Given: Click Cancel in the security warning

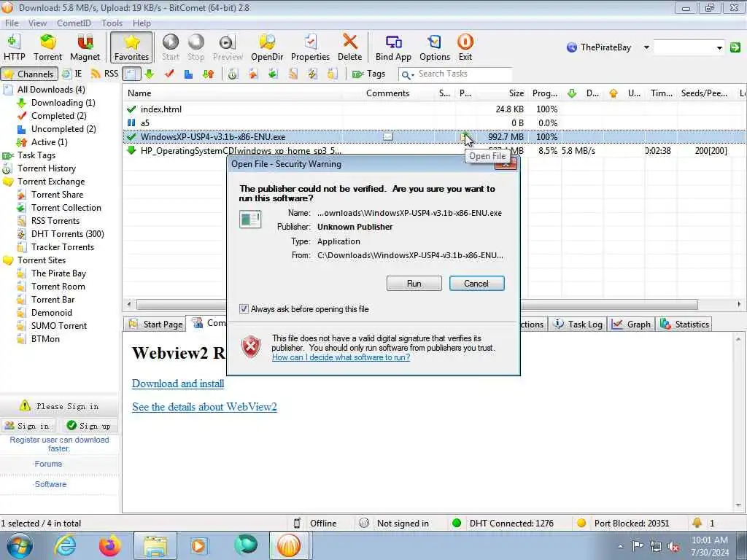Looking at the screenshot, I should click(x=476, y=284).
